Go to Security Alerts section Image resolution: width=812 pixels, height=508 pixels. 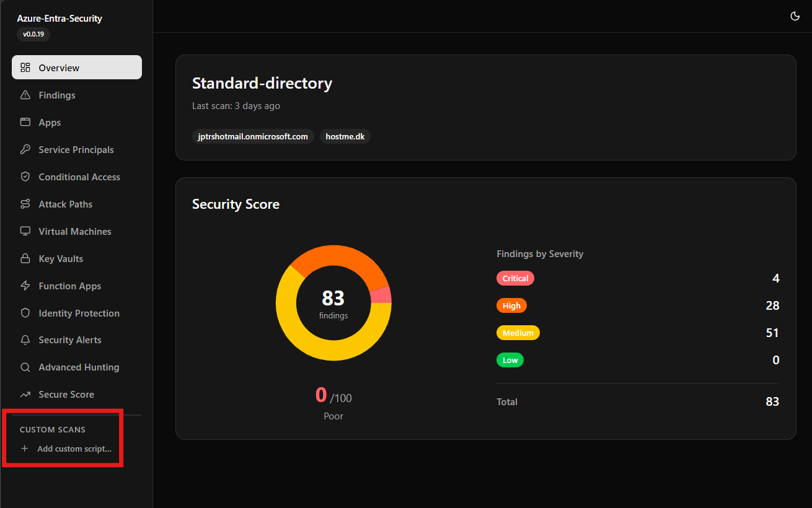point(69,339)
